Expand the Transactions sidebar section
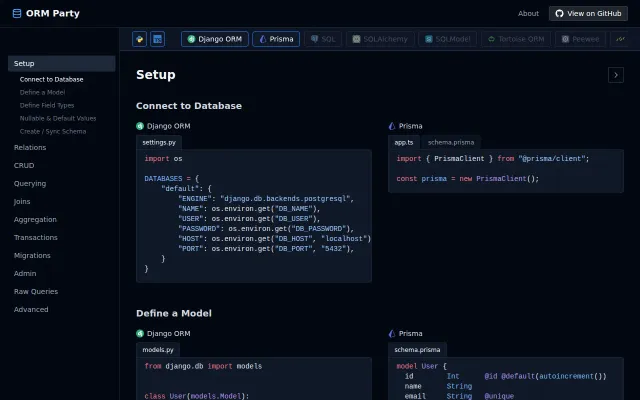The image size is (640, 400). click(x=36, y=237)
